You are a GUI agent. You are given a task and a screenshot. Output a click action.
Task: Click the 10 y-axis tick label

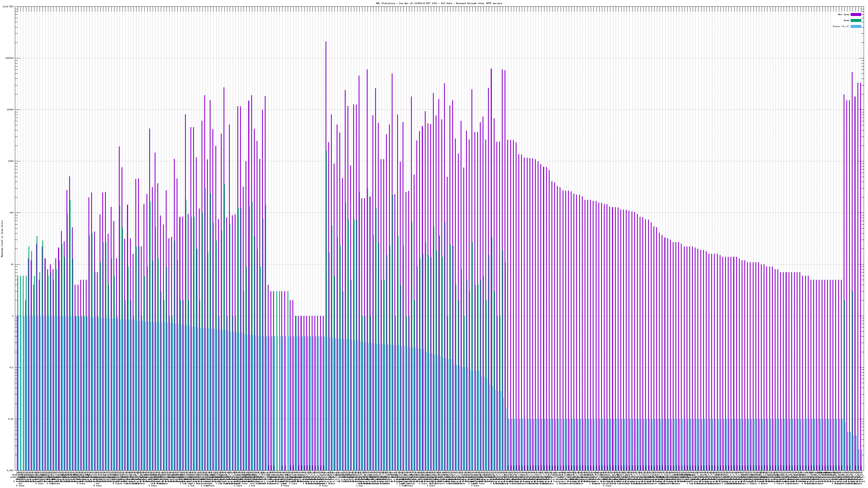13,264
